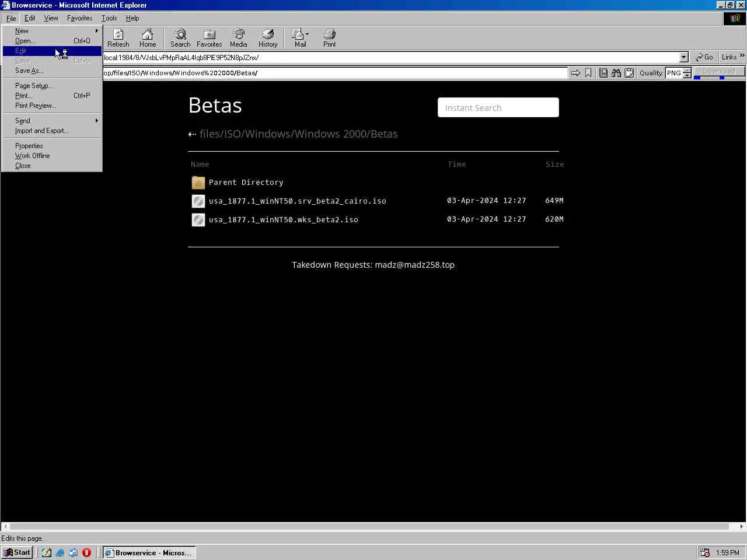Image resolution: width=747 pixels, height=560 pixels.
Task: Open Print Preview... from File menu
Action: point(52,106)
